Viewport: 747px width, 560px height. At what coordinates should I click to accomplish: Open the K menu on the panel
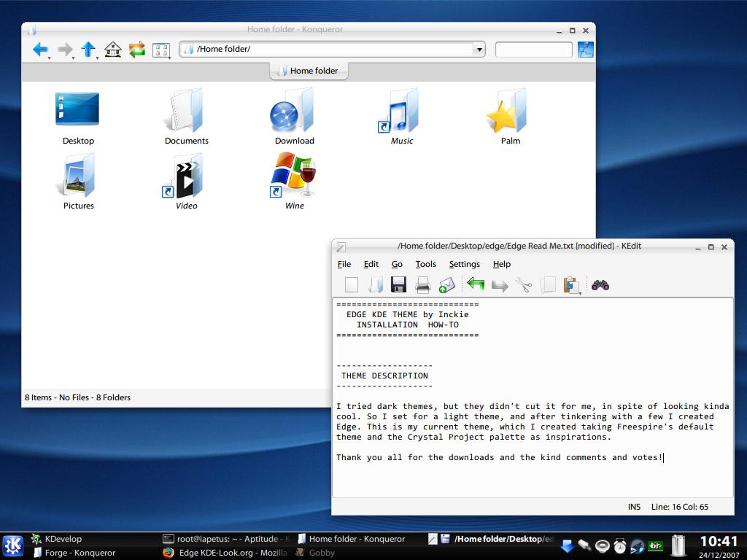pyautogui.click(x=13, y=545)
